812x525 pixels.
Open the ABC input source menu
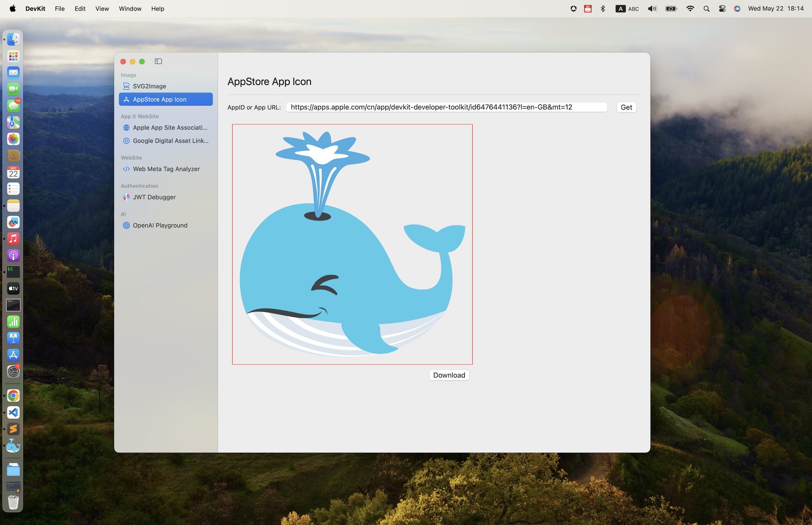[627, 9]
